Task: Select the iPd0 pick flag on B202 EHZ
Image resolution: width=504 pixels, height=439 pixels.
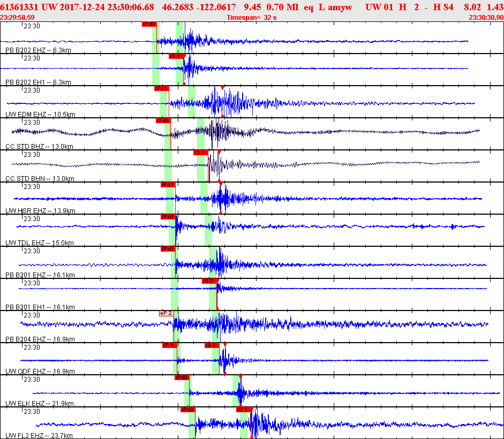Action: (148, 24)
